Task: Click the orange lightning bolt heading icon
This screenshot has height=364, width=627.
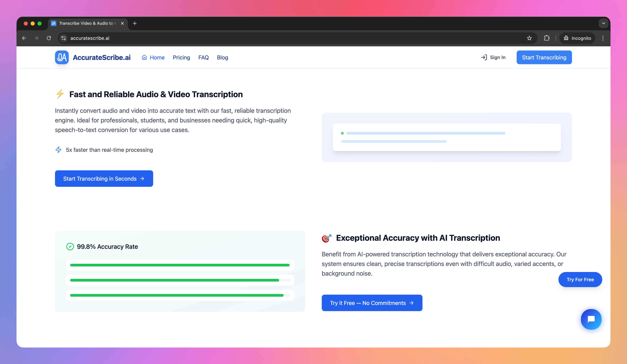Action: pos(60,94)
